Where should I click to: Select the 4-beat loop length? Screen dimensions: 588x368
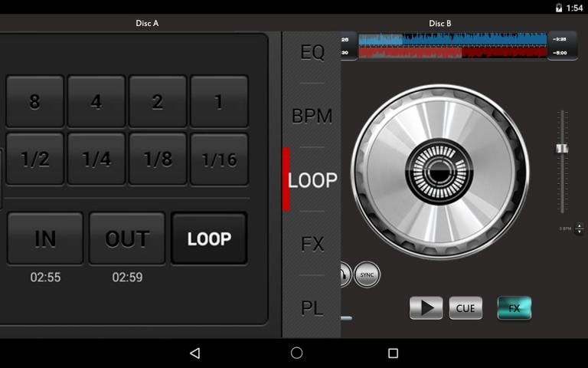coord(96,101)
